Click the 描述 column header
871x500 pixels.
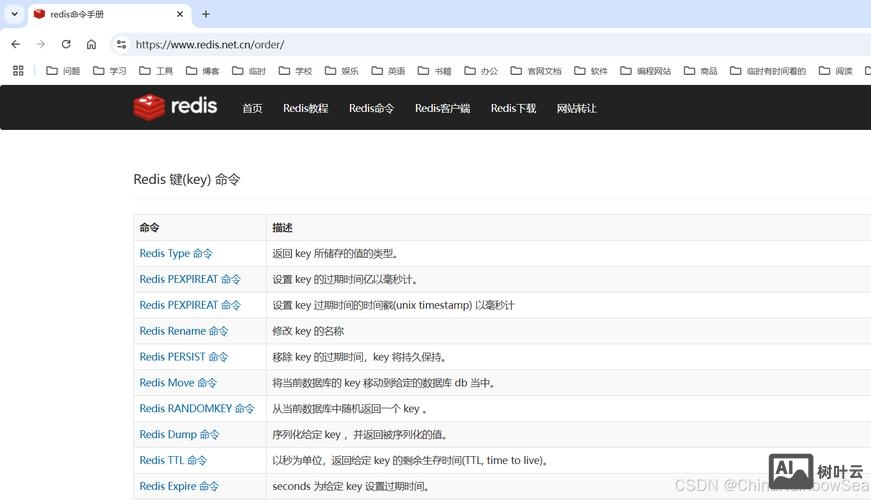[282, 227]
